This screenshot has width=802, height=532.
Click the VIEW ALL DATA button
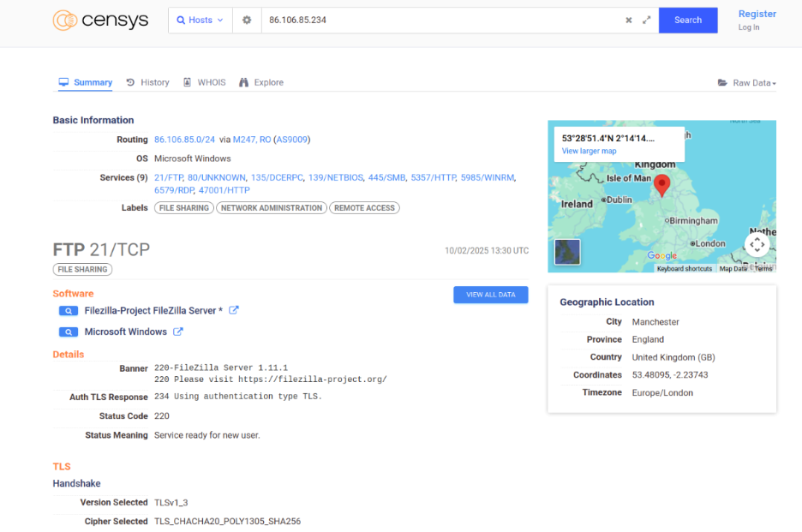491,295
